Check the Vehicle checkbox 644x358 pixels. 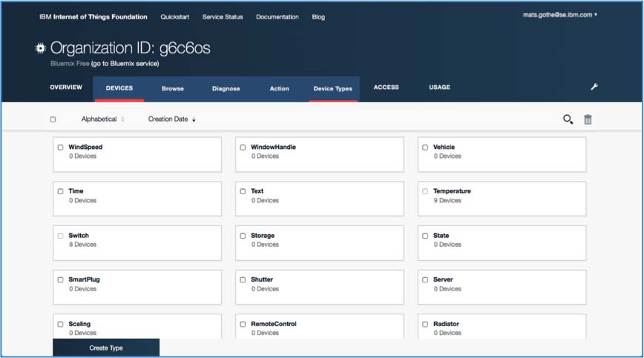coord(425,147)
